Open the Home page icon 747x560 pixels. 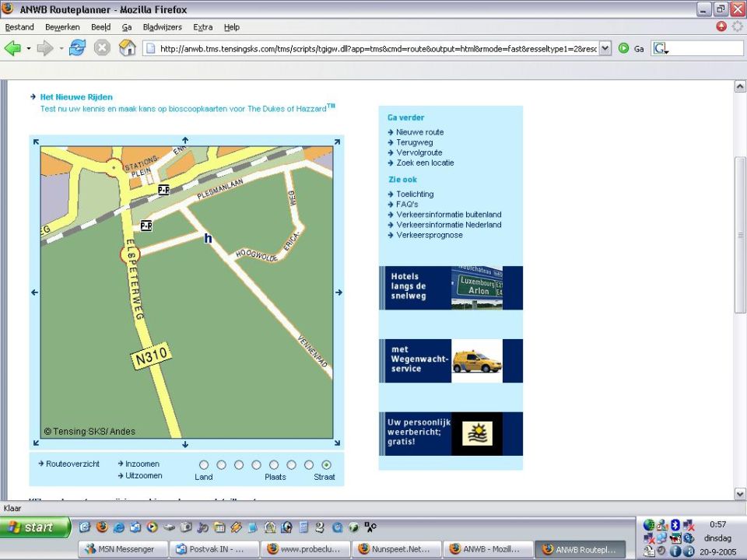127,48
